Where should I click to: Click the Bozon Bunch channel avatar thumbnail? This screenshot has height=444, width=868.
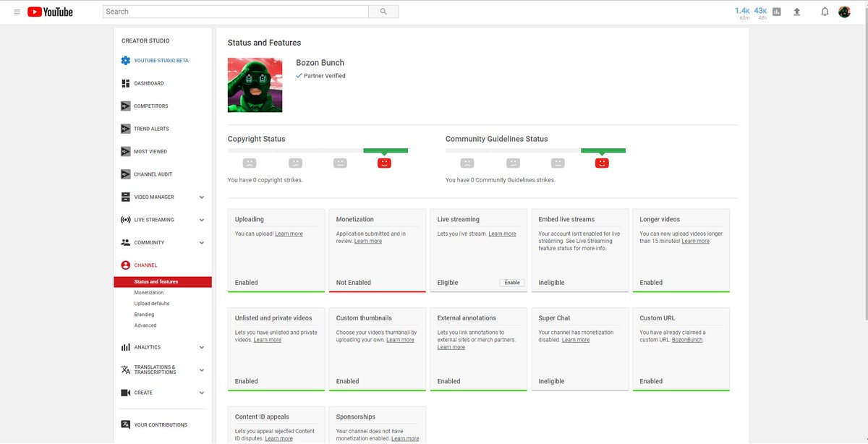pyautogui.click(x=255, y=85)
